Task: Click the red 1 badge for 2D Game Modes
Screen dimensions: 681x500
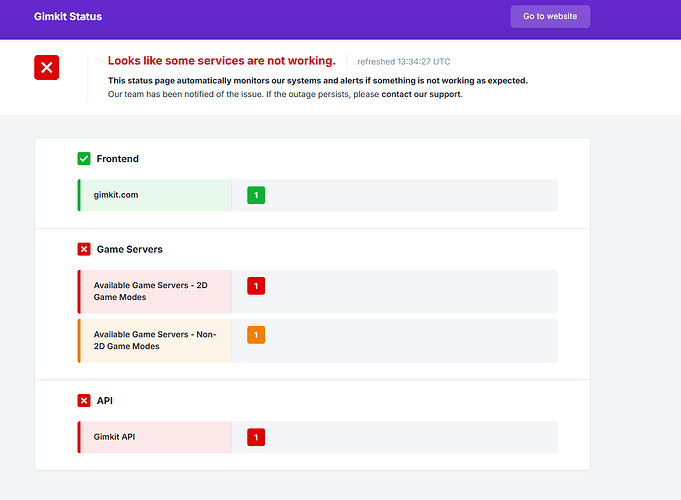Action: [x=255, y=286]
